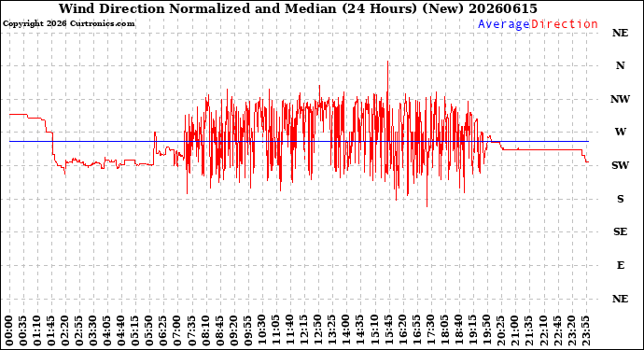
Task: Click the 14:35 time axis label
Action: 360,331
